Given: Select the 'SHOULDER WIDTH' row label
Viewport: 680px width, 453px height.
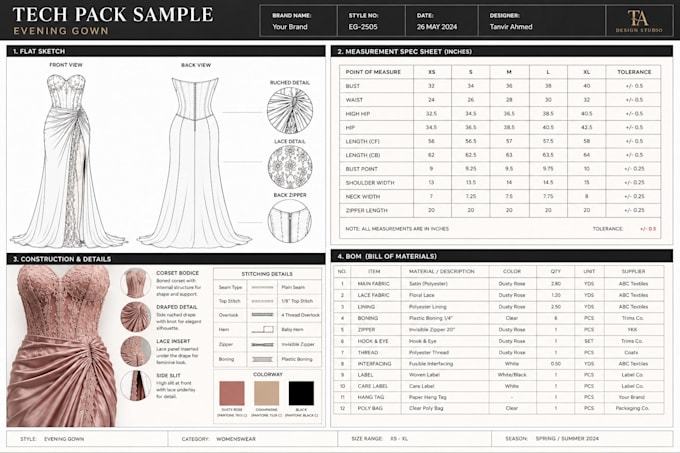Looking at the screenshot, I should (x=370, y=183).
